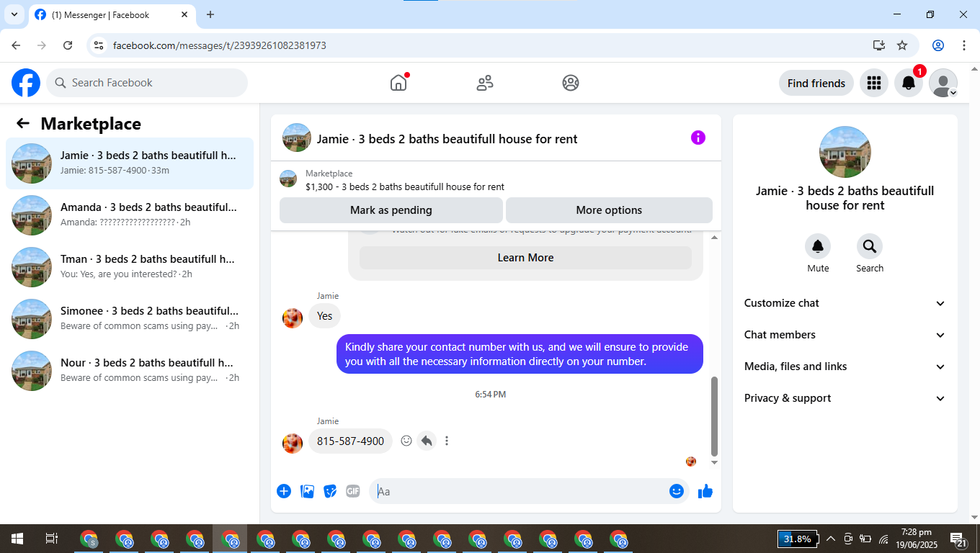Click the chat scrollbar thumb
The image size is (980, 553).
click(715, 416)
